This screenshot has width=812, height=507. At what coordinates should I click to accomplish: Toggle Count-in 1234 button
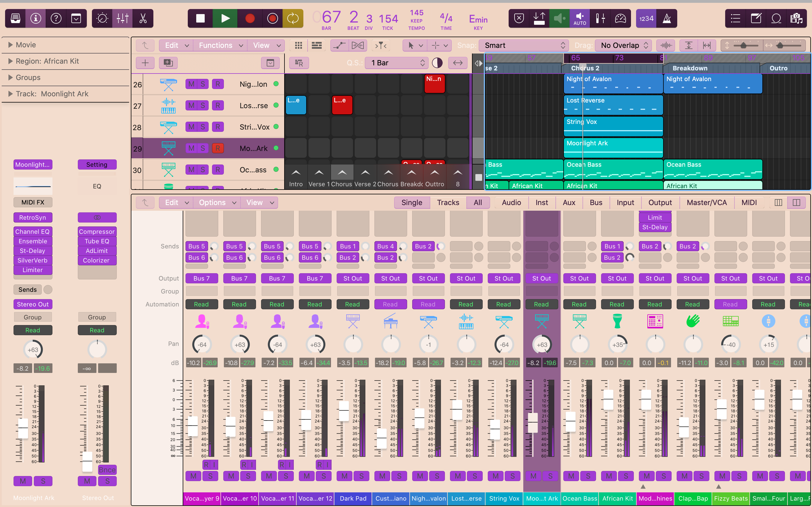(646, 18)
